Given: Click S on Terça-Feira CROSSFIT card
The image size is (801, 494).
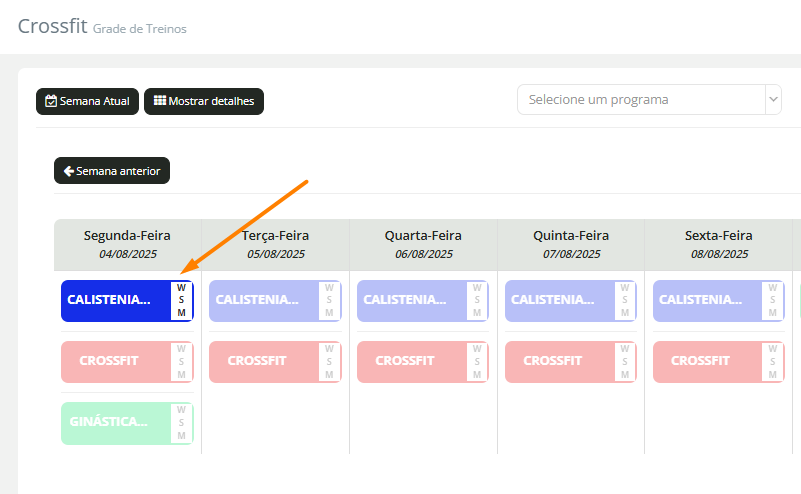Looking at the screenshot, I should click(x=329, y=361).
